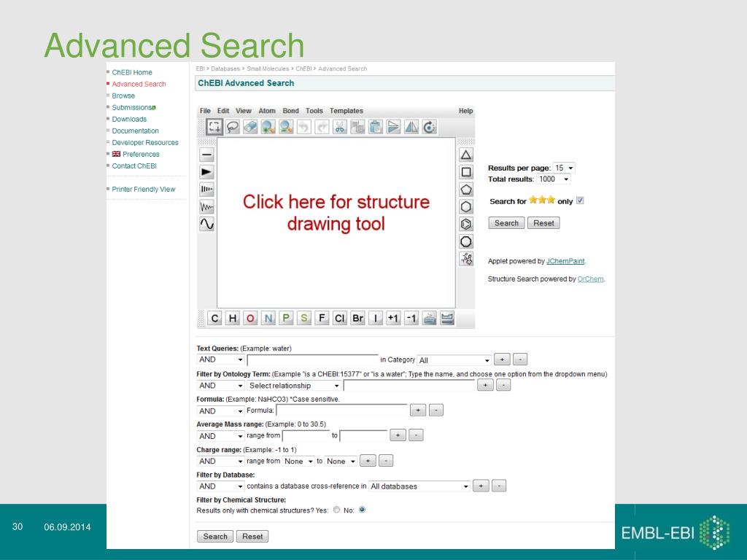Image resolution: width=747 pixels, height=560 pixels.
Task: Click the clipboard paste icon
Action: [376, 127]
